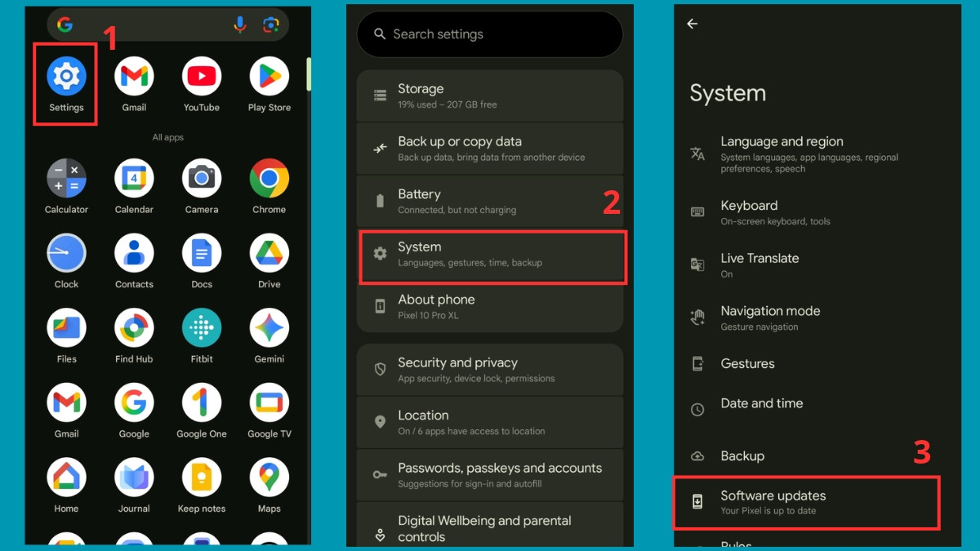Screen dimensions: 980x551
Task: Go back from the System page
Action: pos(692,24)
